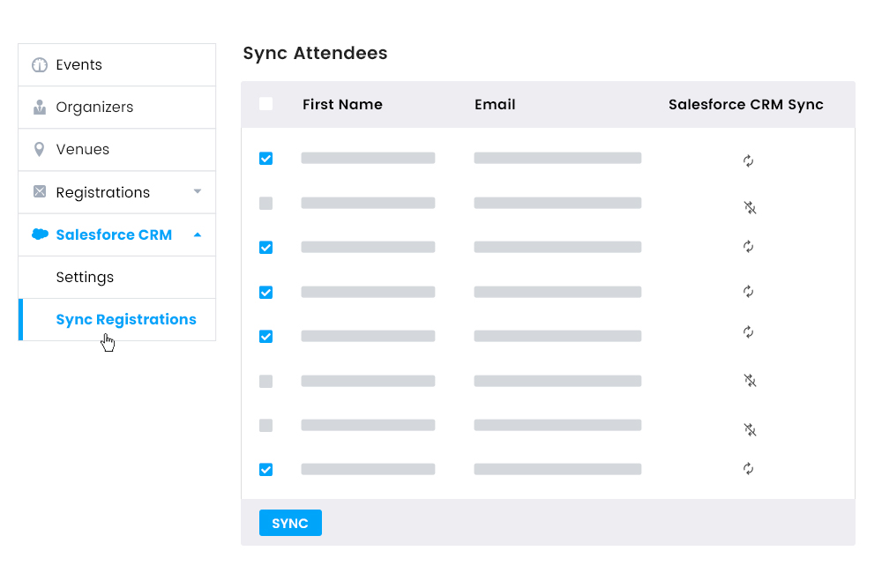Select the Salesforce CRM cloud icon

tap(38, 234)
